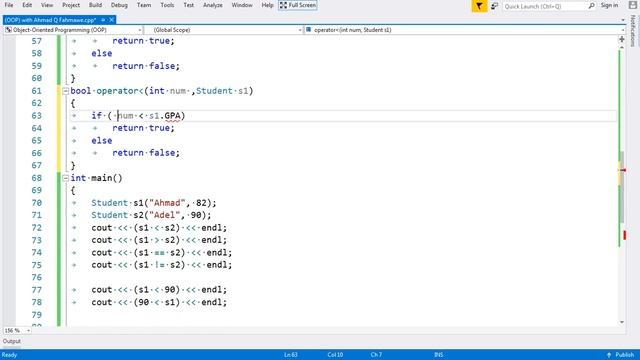640x360 pixels.
Task: Open the Tools menu
Action: click(x=167, y=5)
